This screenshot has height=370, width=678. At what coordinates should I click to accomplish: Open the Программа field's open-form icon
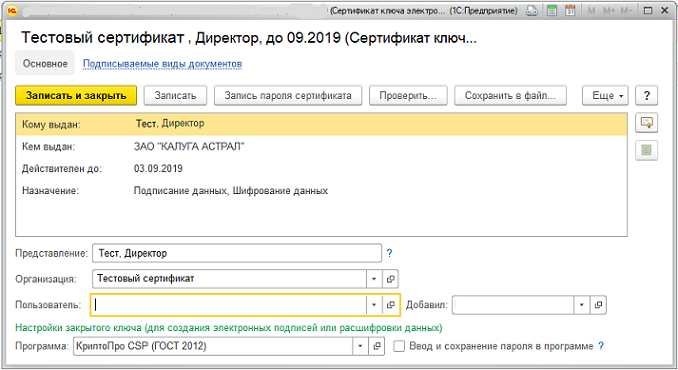pyautogui.click(x=377, y=346)
